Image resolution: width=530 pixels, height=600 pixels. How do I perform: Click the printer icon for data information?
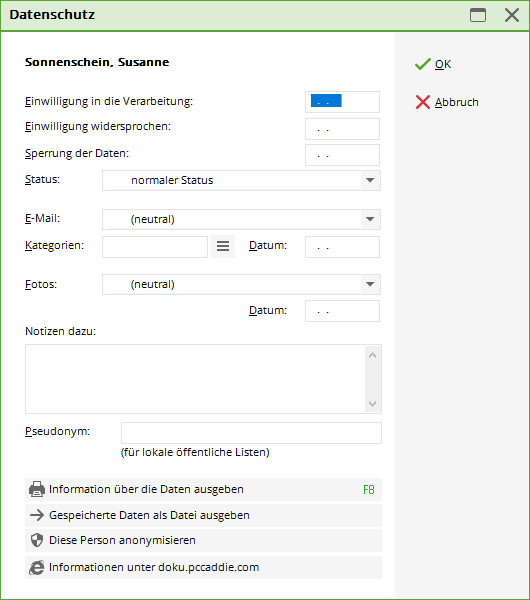tap(37, 489)
